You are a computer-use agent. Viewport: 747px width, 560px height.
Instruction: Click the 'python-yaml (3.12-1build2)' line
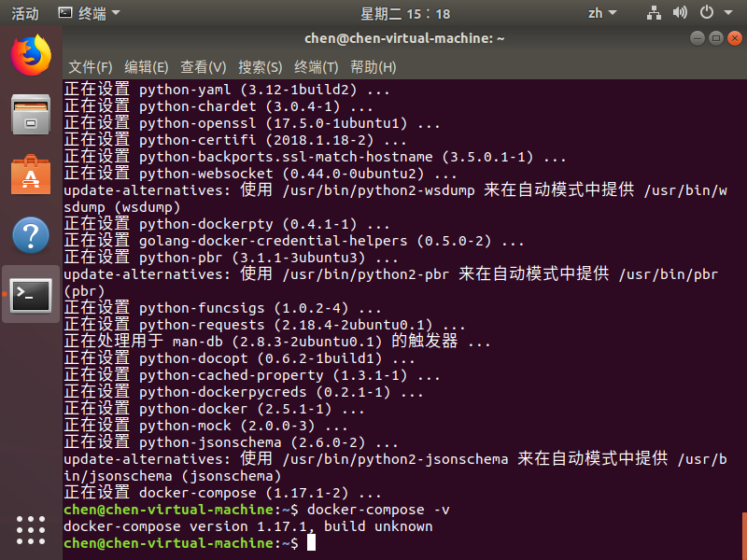point(227,90)
